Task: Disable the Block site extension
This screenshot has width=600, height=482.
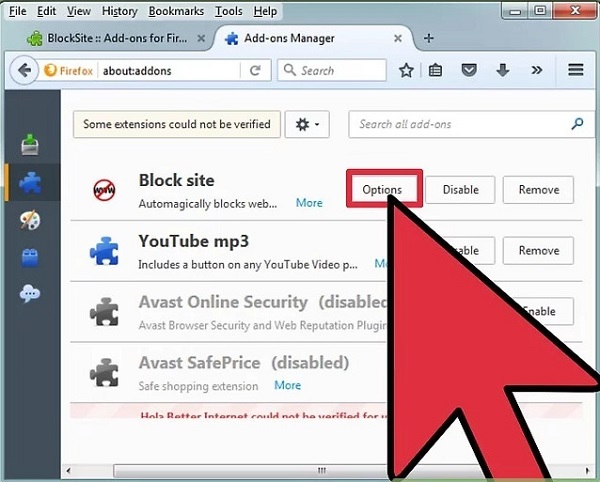Action: [x=460, y=190]
